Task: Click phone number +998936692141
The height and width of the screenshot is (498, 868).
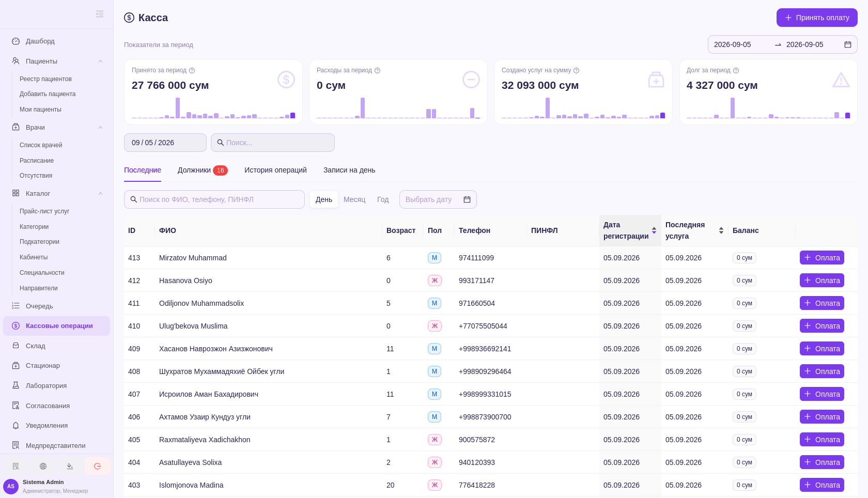Action: [485, 349]
